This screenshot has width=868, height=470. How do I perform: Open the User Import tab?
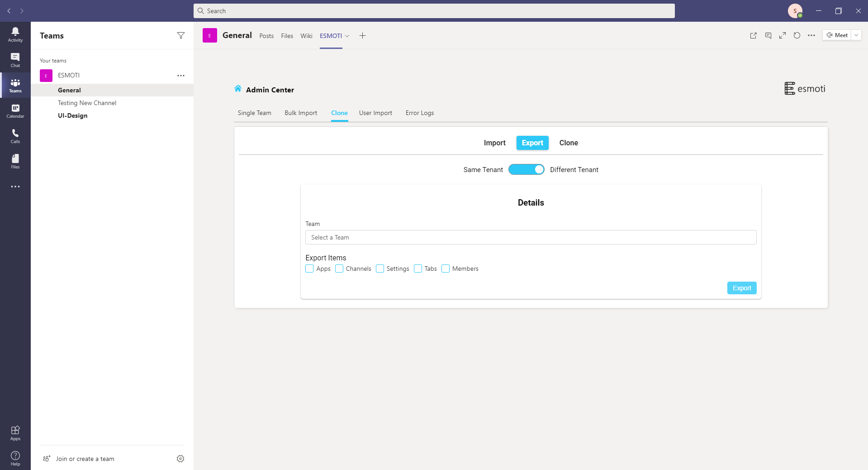pyautogui.click(x=375, y=113)
